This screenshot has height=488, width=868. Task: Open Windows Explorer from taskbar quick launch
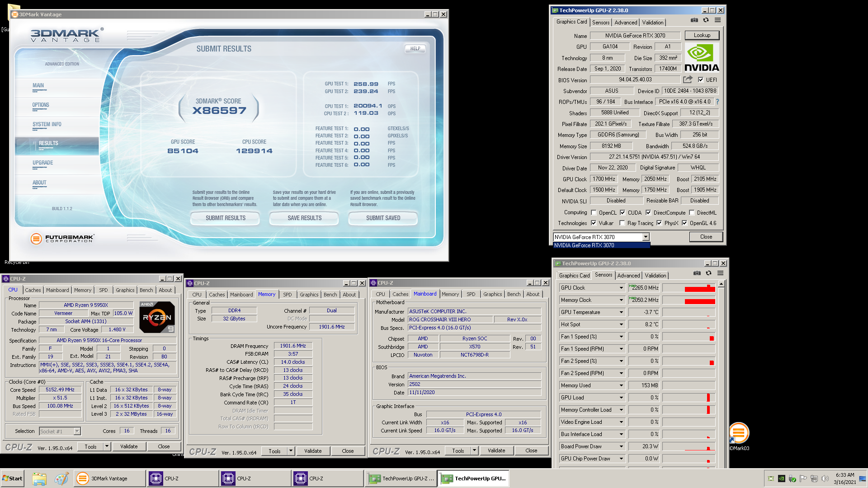click(x=39, y=479)
